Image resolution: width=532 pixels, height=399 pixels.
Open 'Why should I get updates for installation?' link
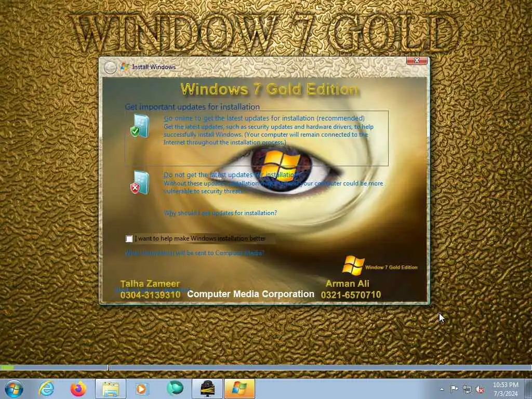(x=220, y=213)
